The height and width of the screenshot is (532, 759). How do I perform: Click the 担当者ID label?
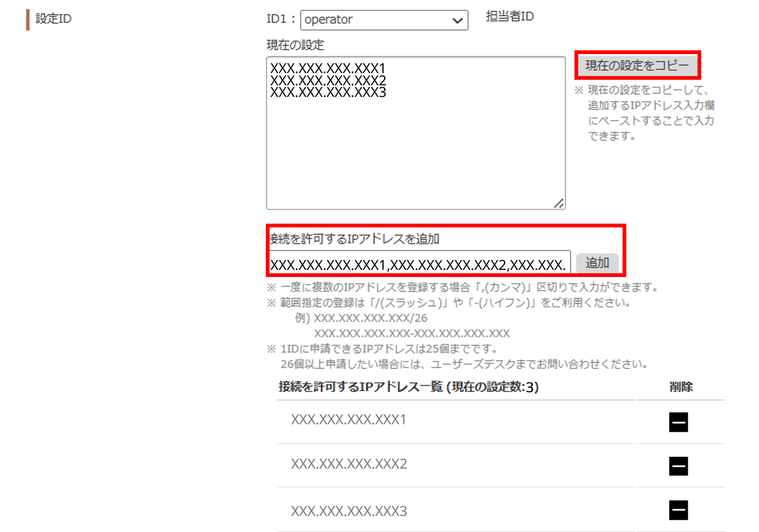click(x=510, y=16)
